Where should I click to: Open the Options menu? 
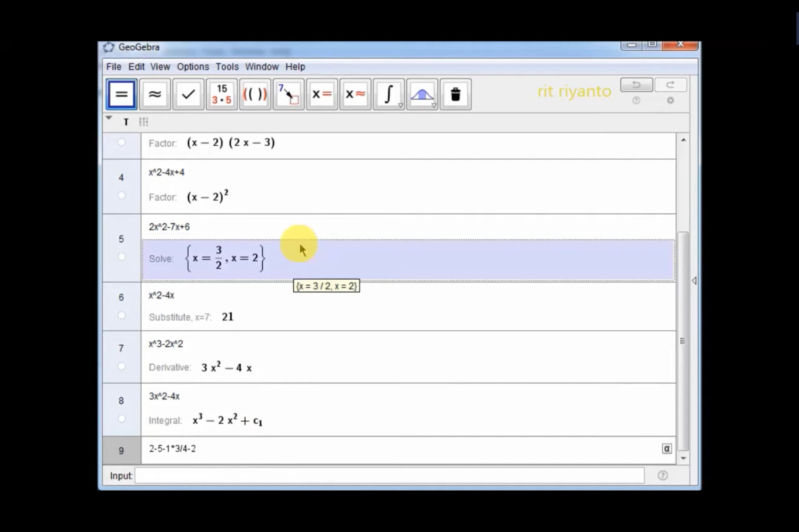click(x=193, y=67)
